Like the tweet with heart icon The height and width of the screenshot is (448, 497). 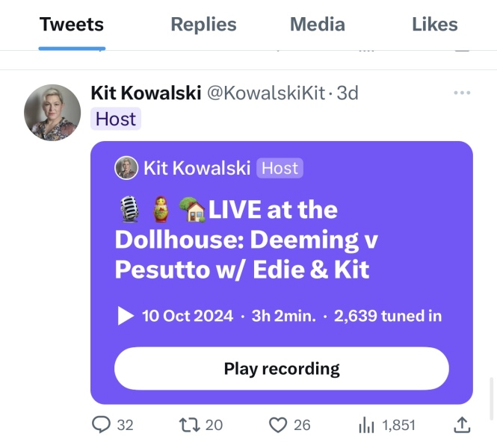point(278,425)
